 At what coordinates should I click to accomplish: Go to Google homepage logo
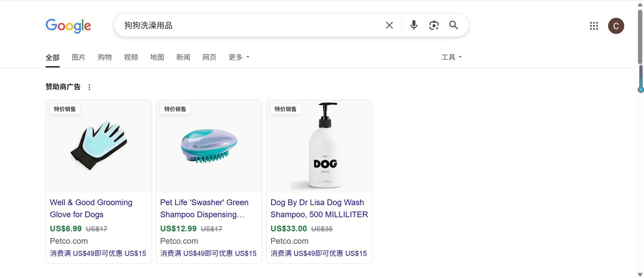tap(68, 26)
